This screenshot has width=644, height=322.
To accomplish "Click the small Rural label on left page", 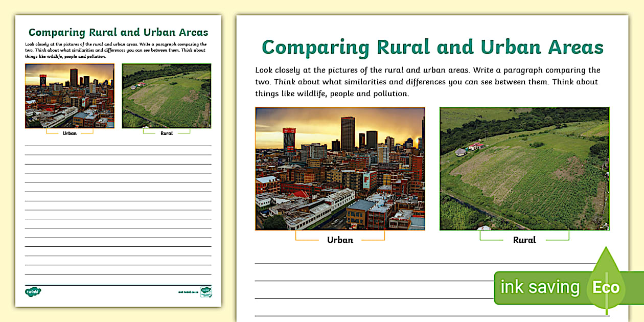I will (167, 133).
